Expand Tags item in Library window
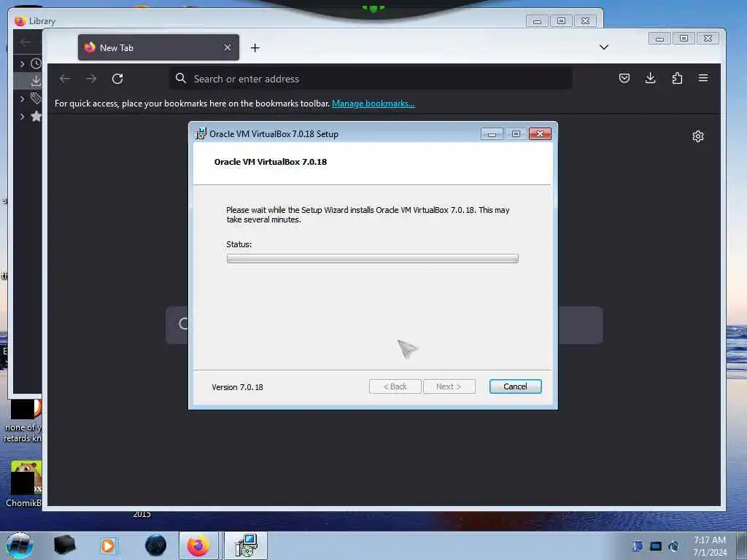 pyautogui.click(x=22, y=98)
